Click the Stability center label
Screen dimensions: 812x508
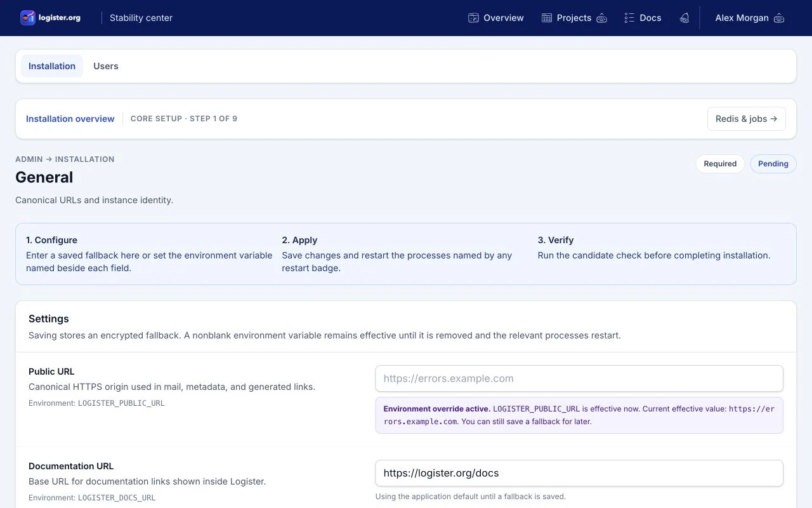(x=141, y=18)
